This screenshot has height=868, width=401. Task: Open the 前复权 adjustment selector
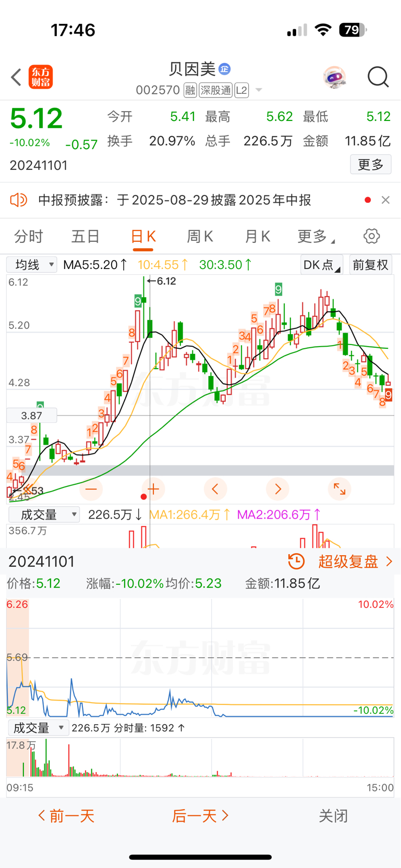click(371, 265)
